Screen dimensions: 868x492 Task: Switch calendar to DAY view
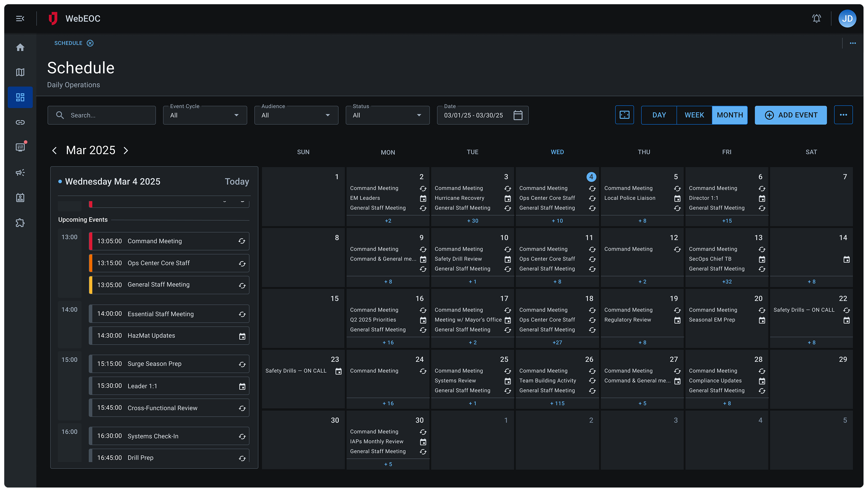click(x=659, y=115)
